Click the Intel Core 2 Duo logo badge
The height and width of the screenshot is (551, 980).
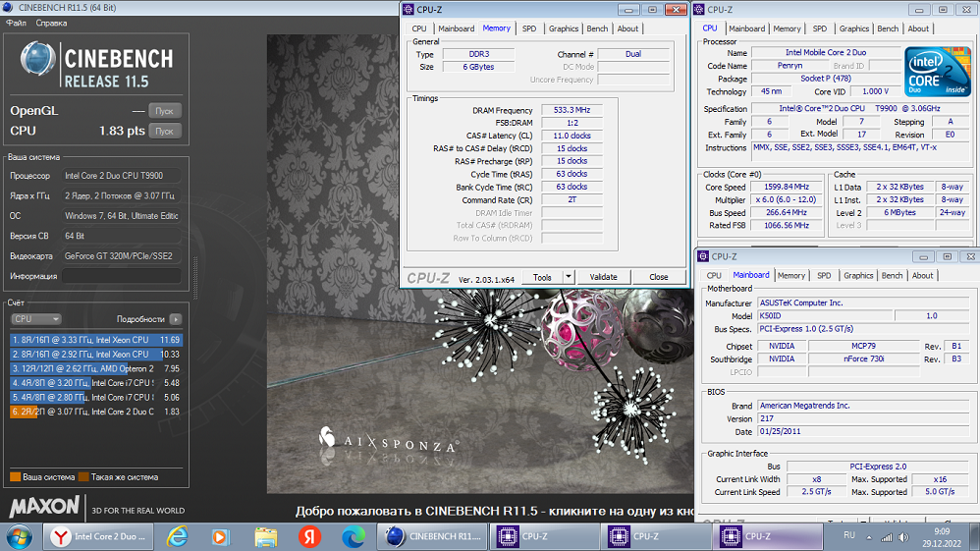[937, 72]
